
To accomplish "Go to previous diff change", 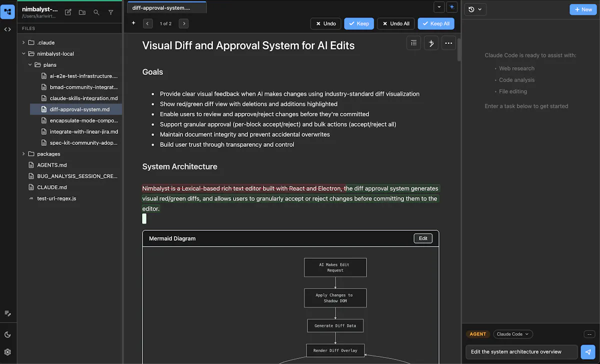I will 147,23.
